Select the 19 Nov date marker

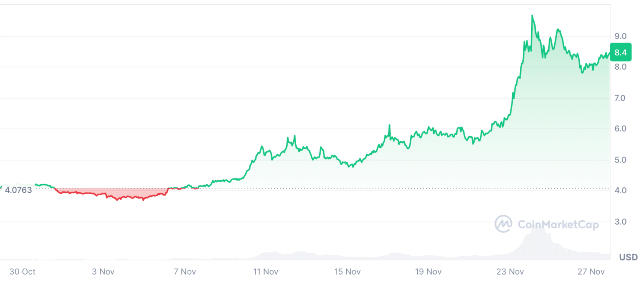(x=428, y=272)
